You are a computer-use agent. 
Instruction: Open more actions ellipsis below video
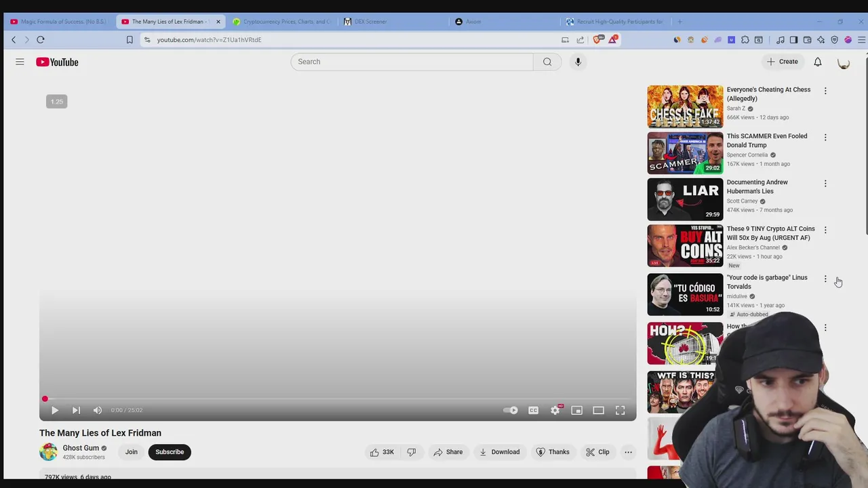click(x=628, y=452)
